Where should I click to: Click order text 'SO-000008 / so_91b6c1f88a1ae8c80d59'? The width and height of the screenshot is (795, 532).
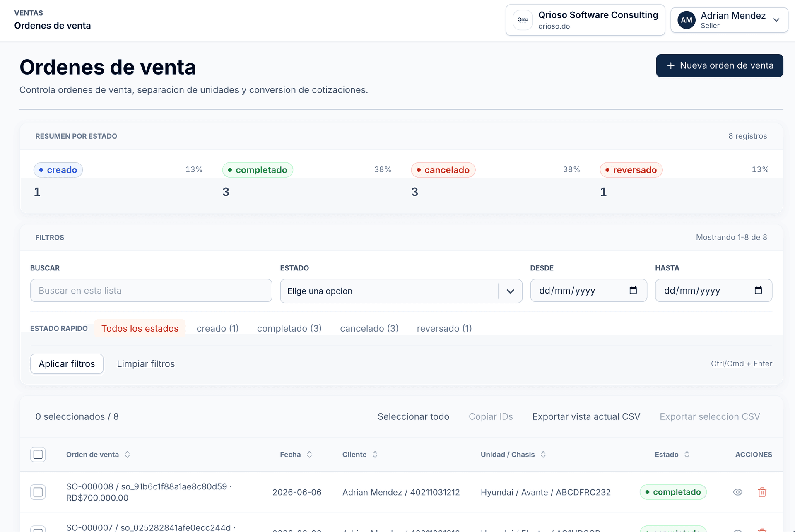click(x=147, y=486)
